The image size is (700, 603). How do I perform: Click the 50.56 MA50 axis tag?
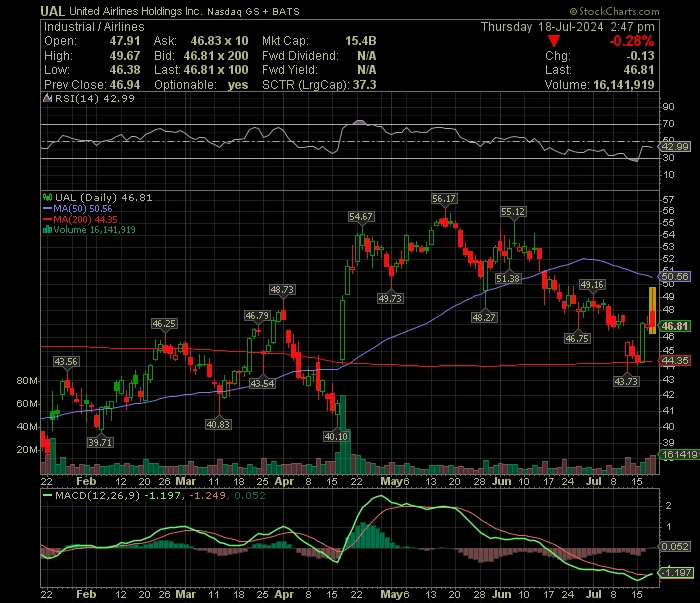[x=675, y=277]
